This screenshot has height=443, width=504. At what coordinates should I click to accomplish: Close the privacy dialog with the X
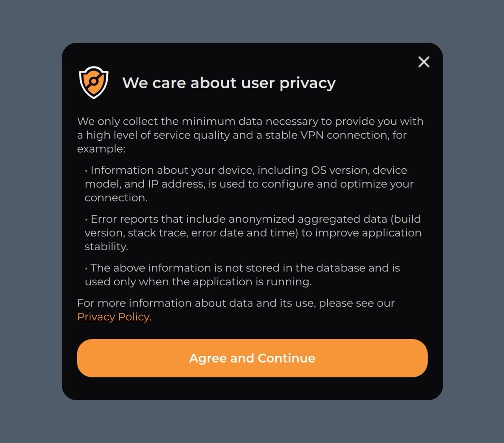424,62
